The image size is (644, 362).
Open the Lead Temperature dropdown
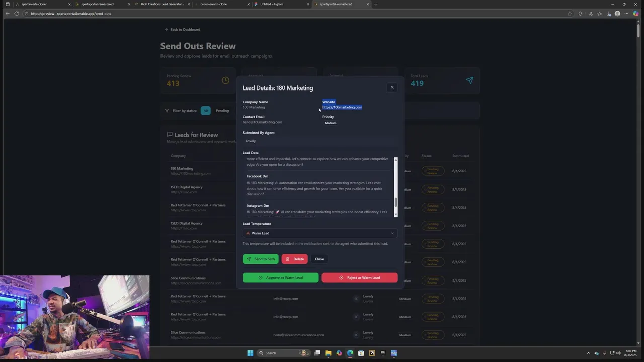pos(320,233)
